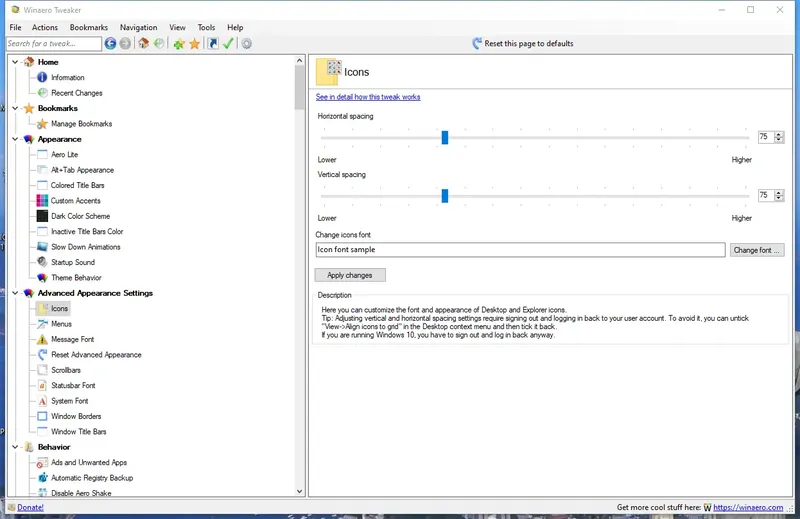Click the Manage Bookmarks star icon
Image resolution: width=800 pixels, height=519 pixels.
pyautogui.click(x=42, y=123)
